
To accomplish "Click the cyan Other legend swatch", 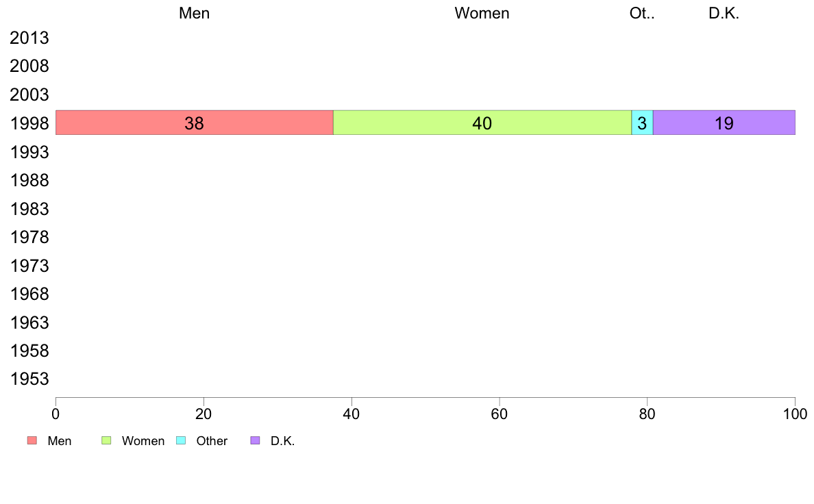I will point(181,440).
